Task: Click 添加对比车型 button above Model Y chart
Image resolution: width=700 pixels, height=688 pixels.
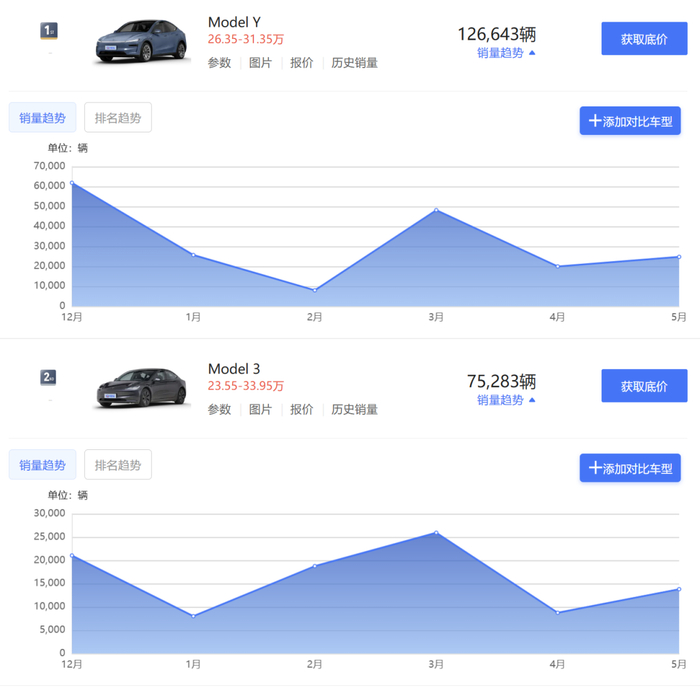Action: pos(630,121)
